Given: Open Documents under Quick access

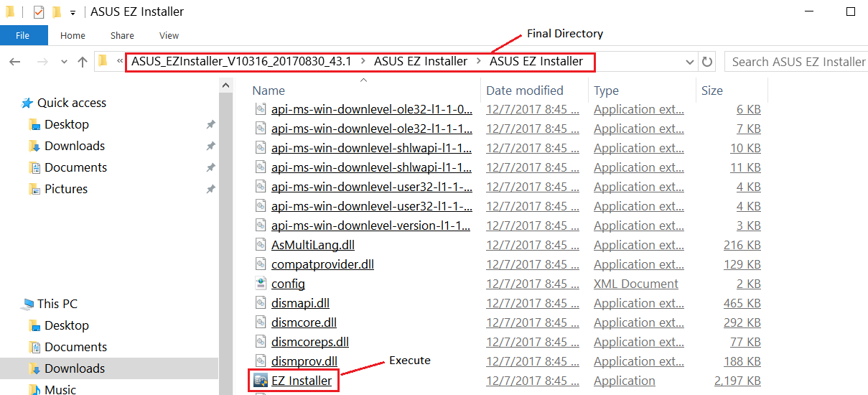Looking at the screenshot, I should 75,167.
